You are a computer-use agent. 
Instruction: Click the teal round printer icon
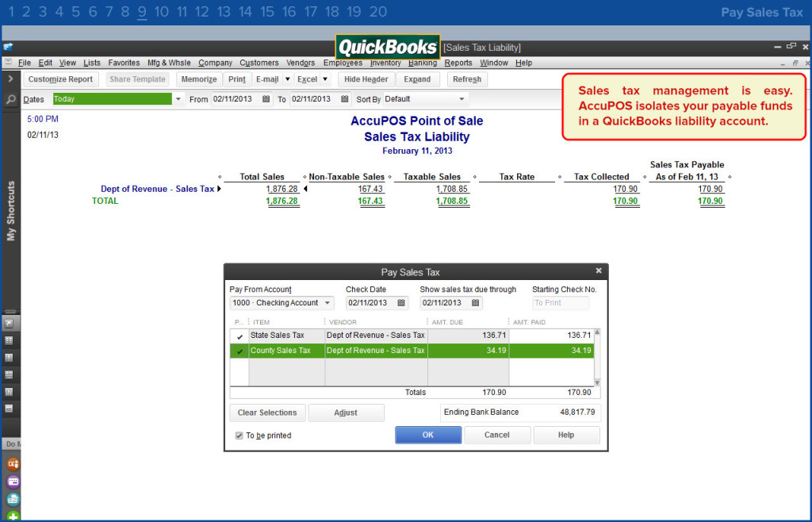point(13,500)
